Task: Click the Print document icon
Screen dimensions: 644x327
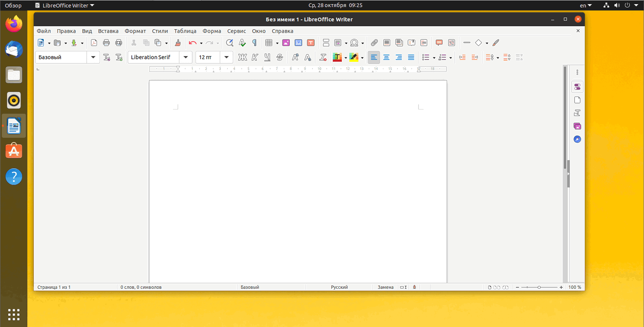Action: [106, 42]
